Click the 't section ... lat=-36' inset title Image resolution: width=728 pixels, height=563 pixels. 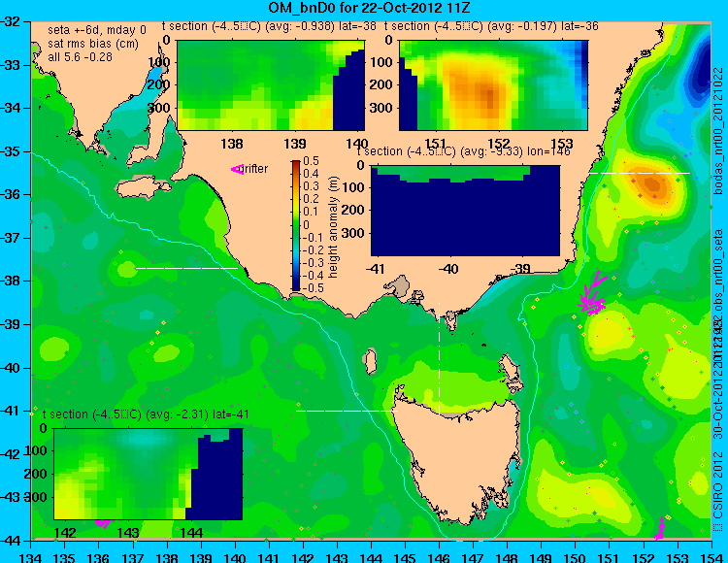pyautogui.click(x=491, y=26)
